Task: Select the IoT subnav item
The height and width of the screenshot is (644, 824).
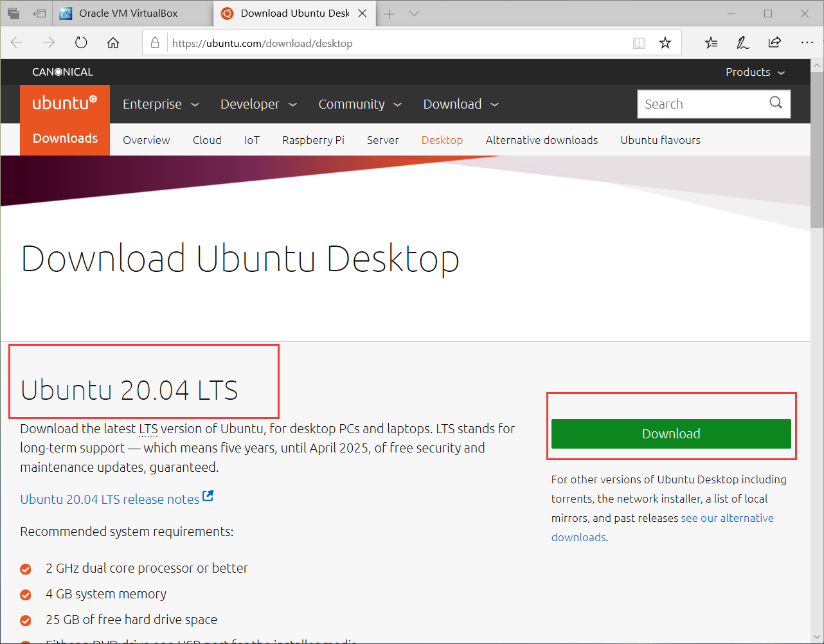Action: tap(252, 140)
